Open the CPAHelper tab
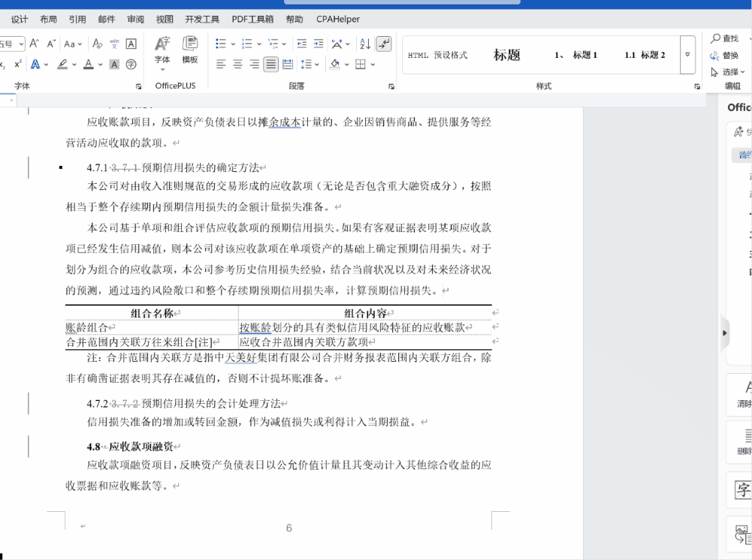752x560 pixels. 337,20
